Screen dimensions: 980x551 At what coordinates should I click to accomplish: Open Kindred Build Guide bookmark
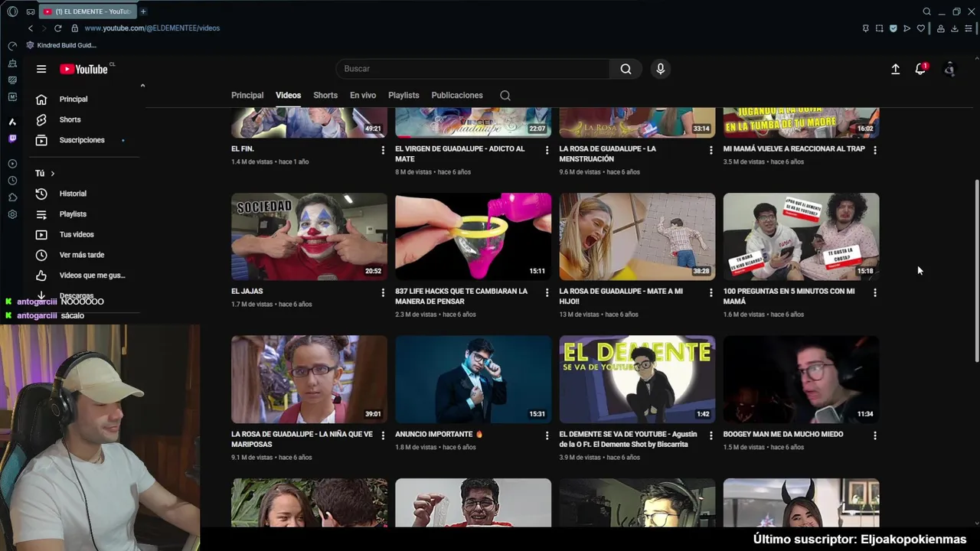click(61, 45)
